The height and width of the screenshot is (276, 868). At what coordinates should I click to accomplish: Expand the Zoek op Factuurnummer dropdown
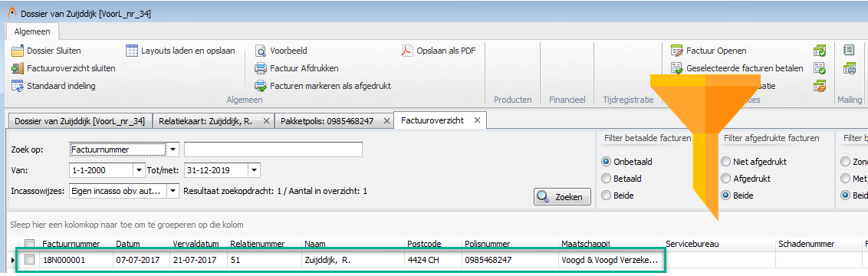pyautogui.click(x=173, y=149)
